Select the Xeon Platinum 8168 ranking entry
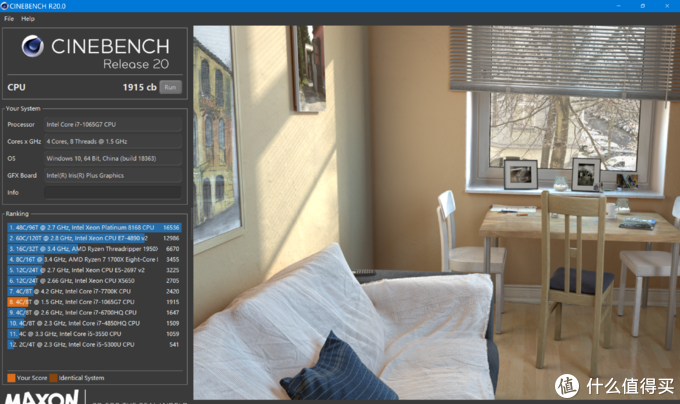 click(95, 227)
